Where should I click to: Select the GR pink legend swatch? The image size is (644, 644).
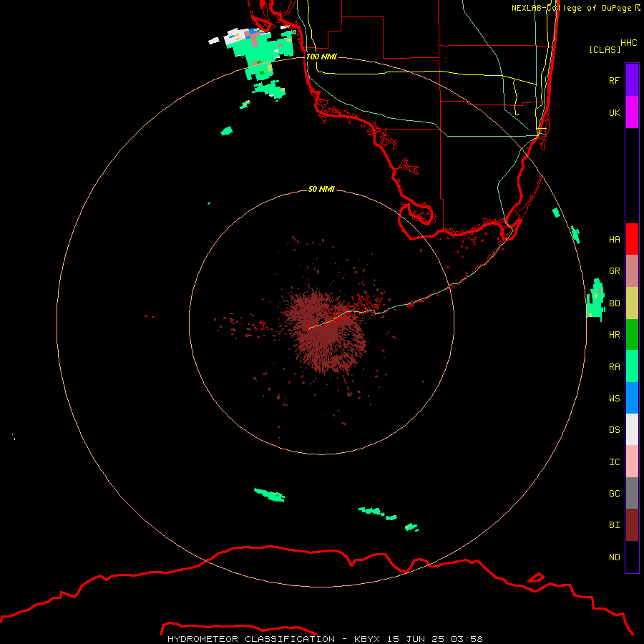[x=632, y=271]
